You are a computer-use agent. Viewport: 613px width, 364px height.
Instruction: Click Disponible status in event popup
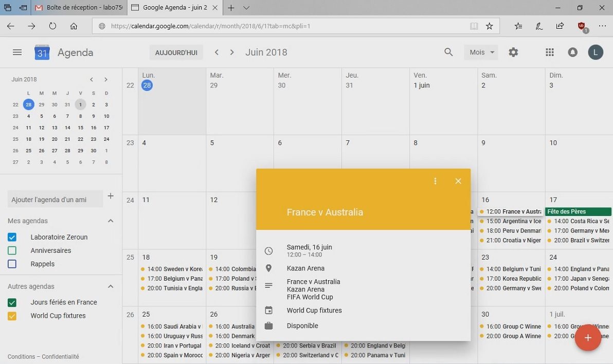pos(302,325)
